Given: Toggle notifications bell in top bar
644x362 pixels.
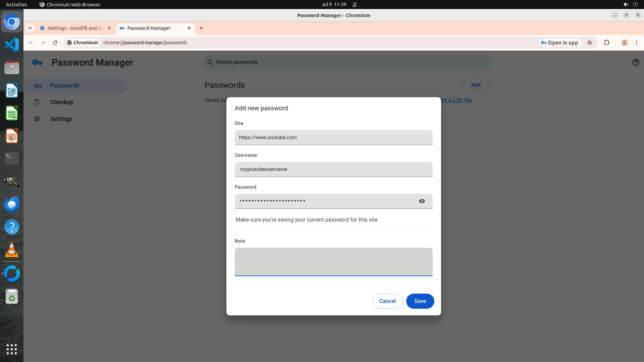Looking at the screenshot, I should point(355,4).
